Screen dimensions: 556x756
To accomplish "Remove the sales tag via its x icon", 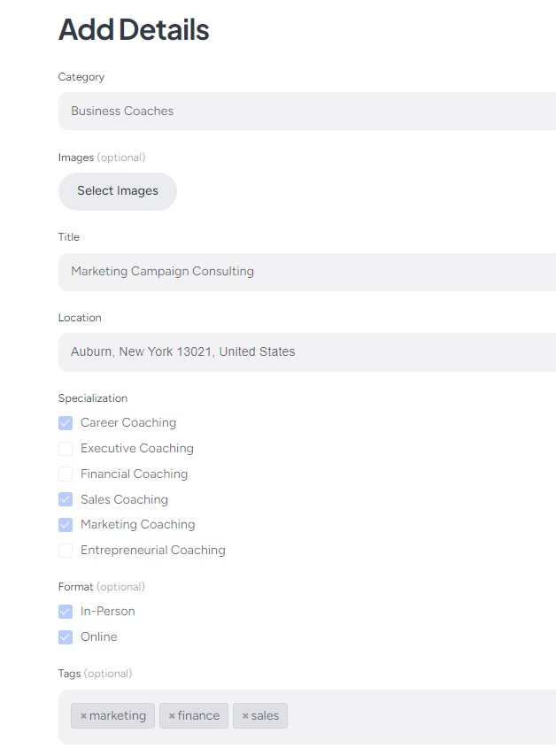I will [x=245, y=716].
